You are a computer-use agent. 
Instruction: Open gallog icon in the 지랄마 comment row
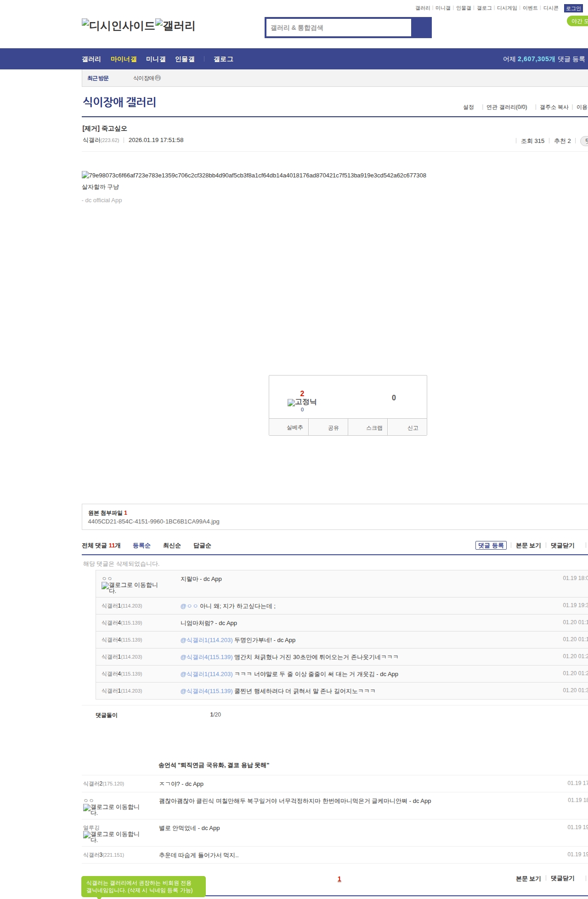[130, 588]
